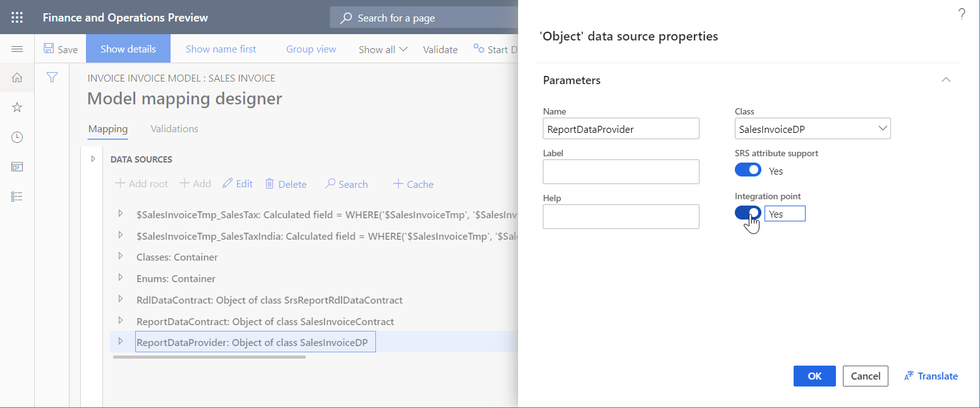Open Recent items clock icon

point(16,137)
